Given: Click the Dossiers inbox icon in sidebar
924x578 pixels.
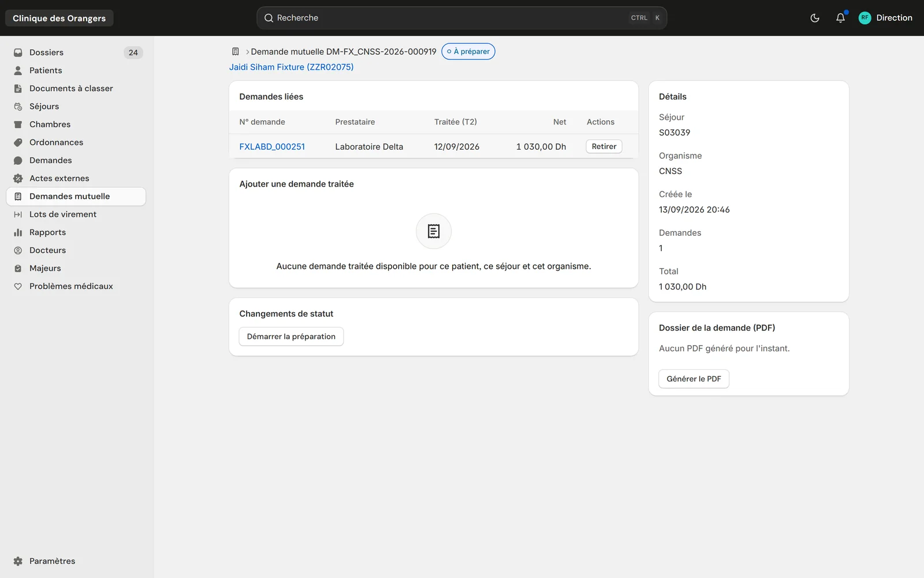Looking at the screenshot, I should (18, 53).
